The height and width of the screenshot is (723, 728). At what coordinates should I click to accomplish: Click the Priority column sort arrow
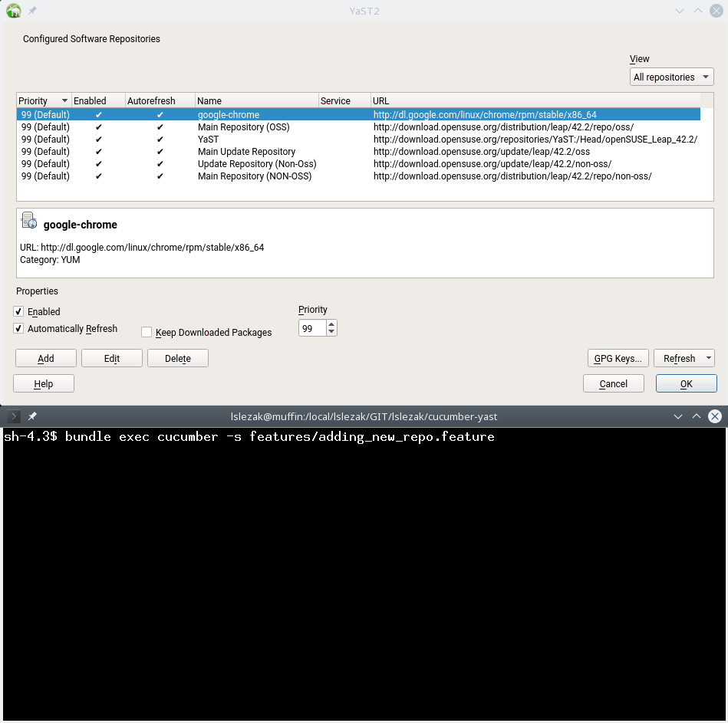pyautogui.click(x=64, y=101)
